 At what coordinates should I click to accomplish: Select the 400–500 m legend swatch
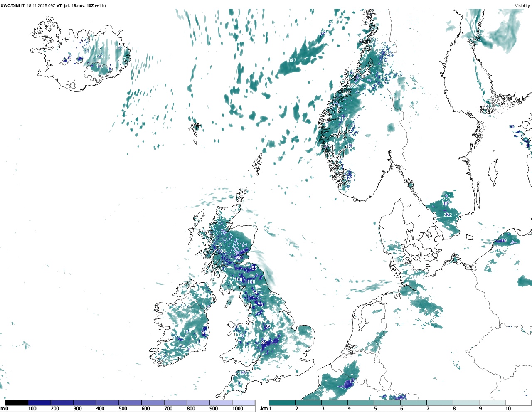pyautogui.click(x=107, y=403)
